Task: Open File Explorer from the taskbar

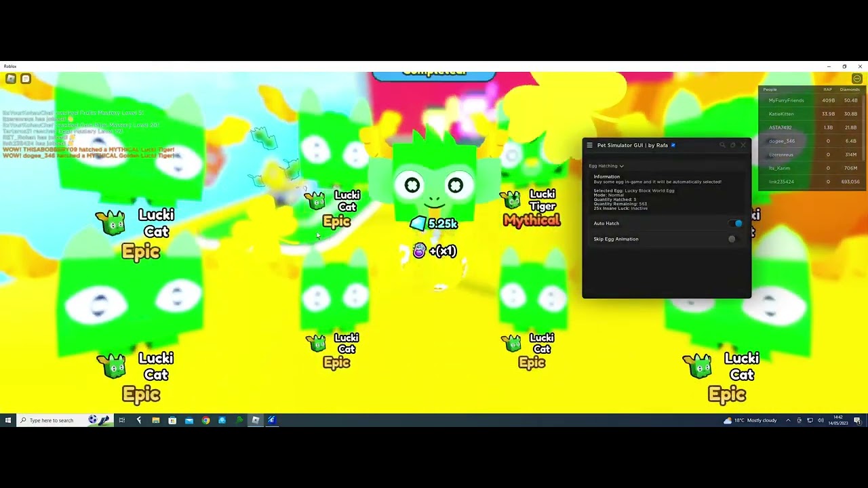Action: [156, 420]
